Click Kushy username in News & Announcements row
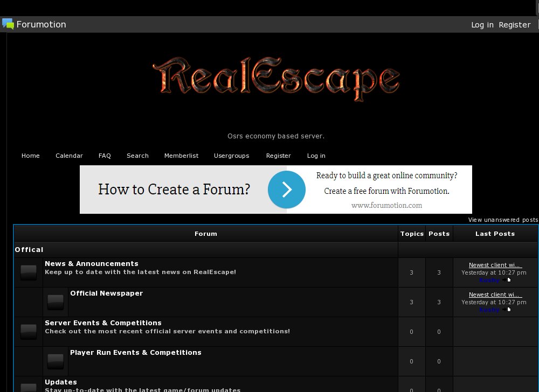Image resolution: width=539 pixels, height=392 pixels. [x=489, y=280]
